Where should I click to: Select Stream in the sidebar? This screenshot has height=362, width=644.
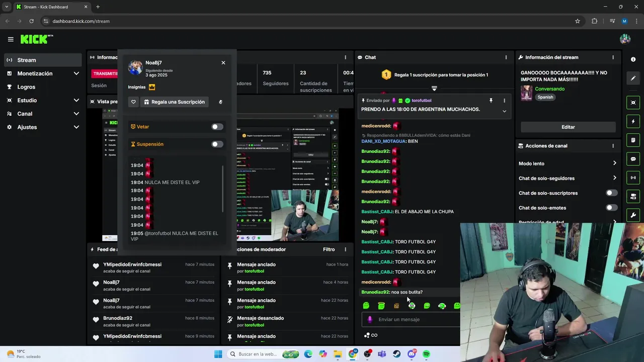[43, 60]
